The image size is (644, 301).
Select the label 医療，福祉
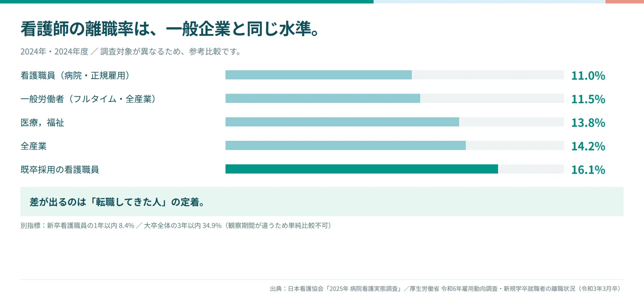pyautogui.click(x=42, y=123)
